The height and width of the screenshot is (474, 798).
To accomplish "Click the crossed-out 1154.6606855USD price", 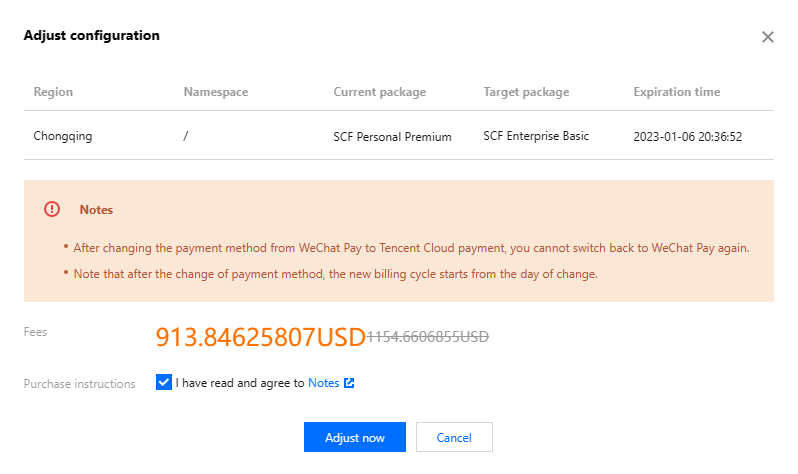I will pyautogui.click(x=428, y=338).
